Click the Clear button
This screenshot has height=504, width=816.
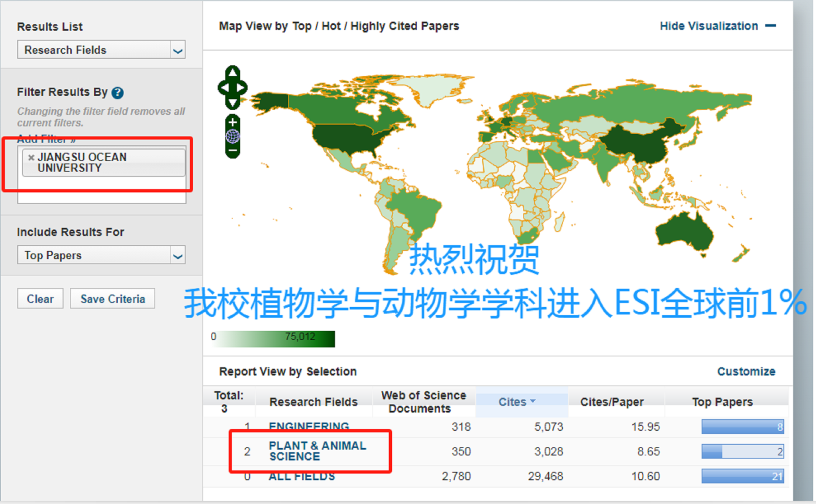click(x=40, y=299)
